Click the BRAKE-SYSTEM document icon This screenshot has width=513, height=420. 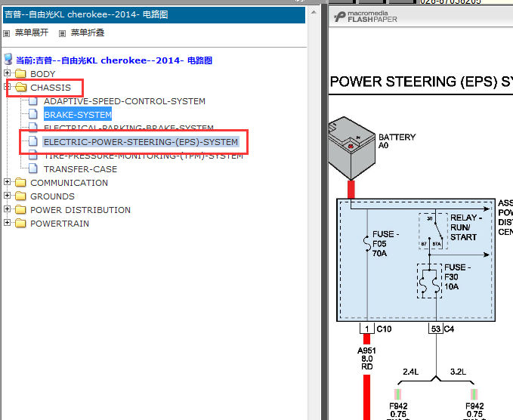(33, 114)
